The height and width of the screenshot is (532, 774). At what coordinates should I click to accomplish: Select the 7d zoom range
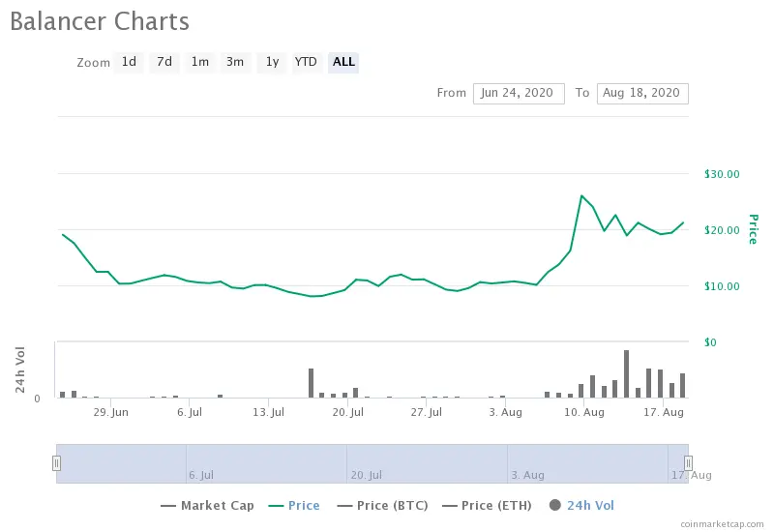164,62
